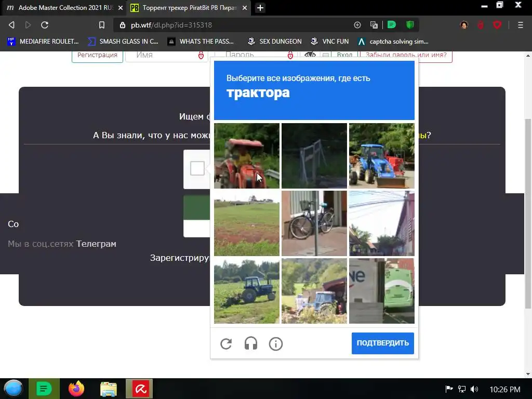Click the address bar URL pb.wtf
The image size is (532, 399).
point(171,25)
